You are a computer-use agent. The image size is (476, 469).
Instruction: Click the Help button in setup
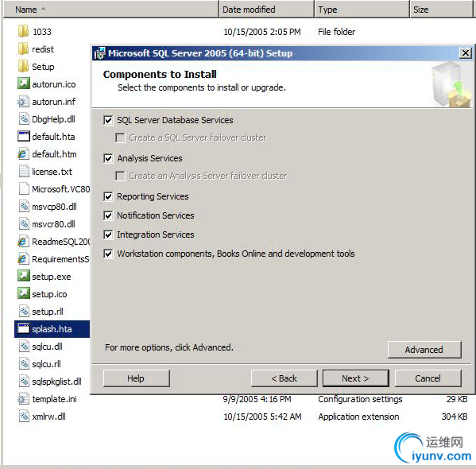[137, 378]
